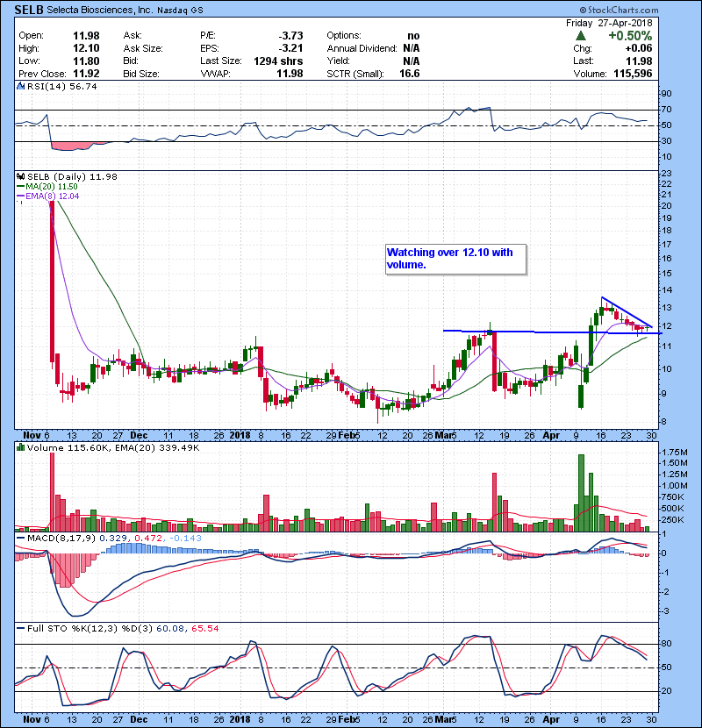Click the volume bars icon beside Volume label
This screenshot has height=728, width=702.
click(x=20, y=447)
